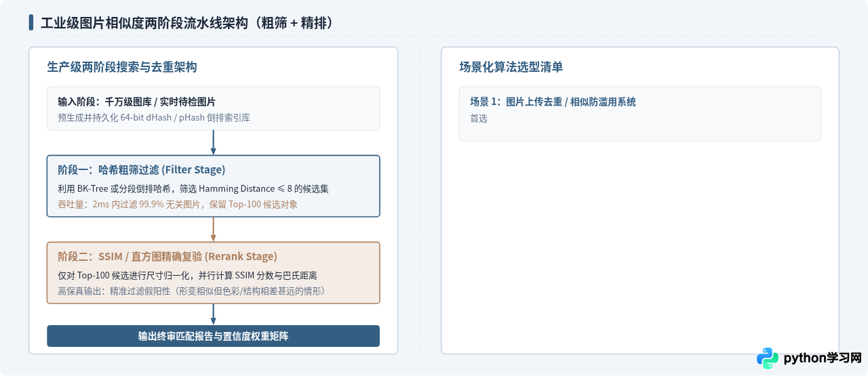Select the '阶段一：哈希粗筛过滤 (Filter Stage)' title
This screenshot has width=868, height=376.
click(x=142, y=170)
